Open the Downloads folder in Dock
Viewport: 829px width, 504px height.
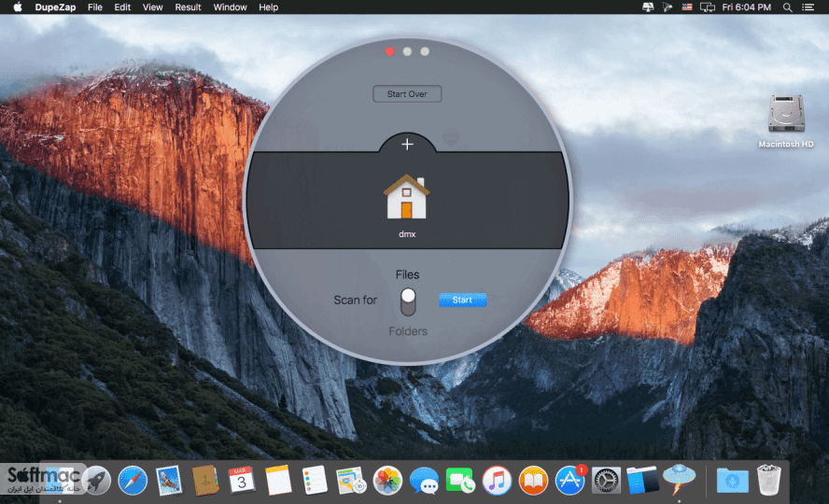(x=732, y=481)
